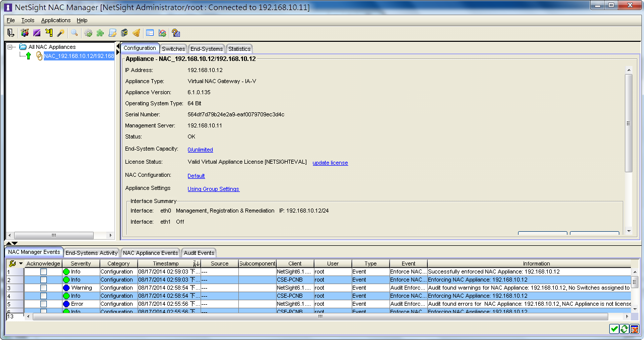Click the blue list panel toolbar icon
The width and height of the screenshot is (644, 340).
pos(150,33)
